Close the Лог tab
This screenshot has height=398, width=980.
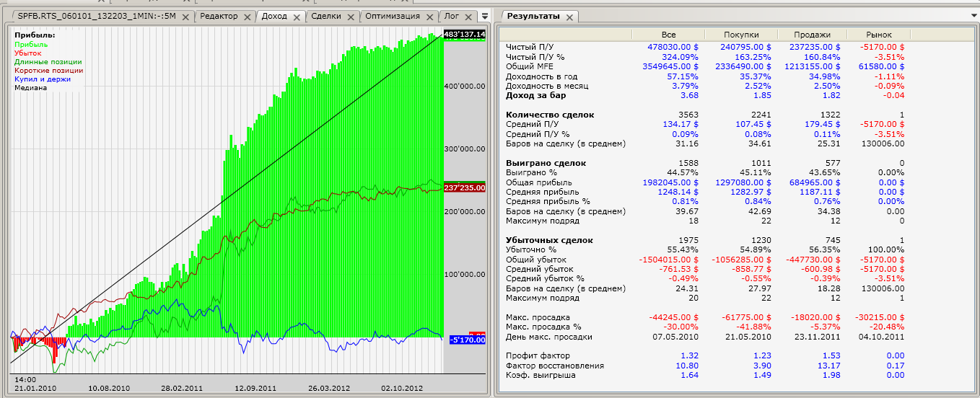coord(468,17)
